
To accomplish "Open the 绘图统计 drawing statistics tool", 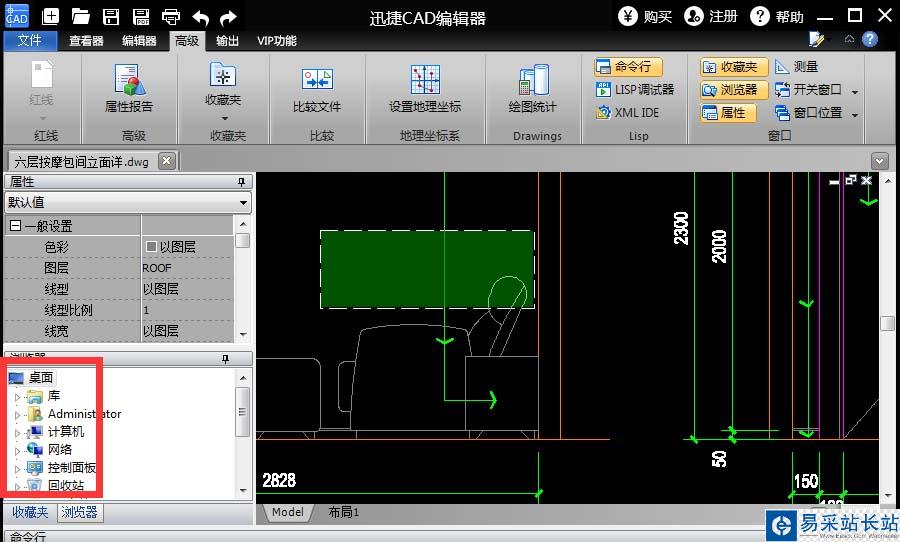I will [533, 88].
